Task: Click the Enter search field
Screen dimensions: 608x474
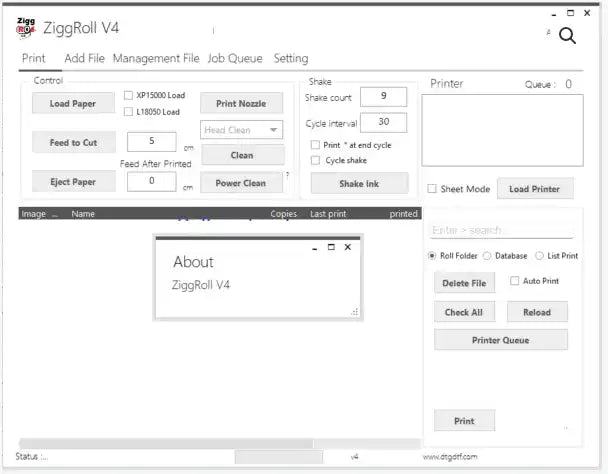Action: click(502, 230)
